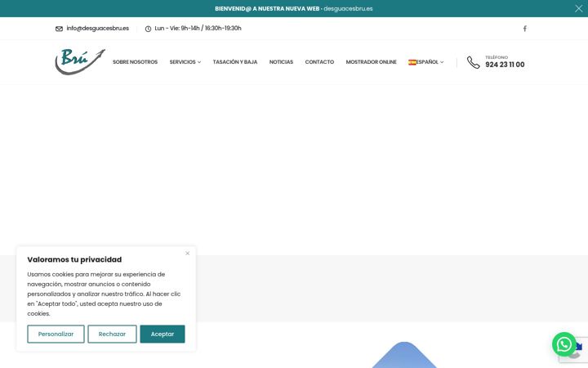The image size is (588, 368).
Task: Open the Facebook icon link
Action: [x=525, y=29]
